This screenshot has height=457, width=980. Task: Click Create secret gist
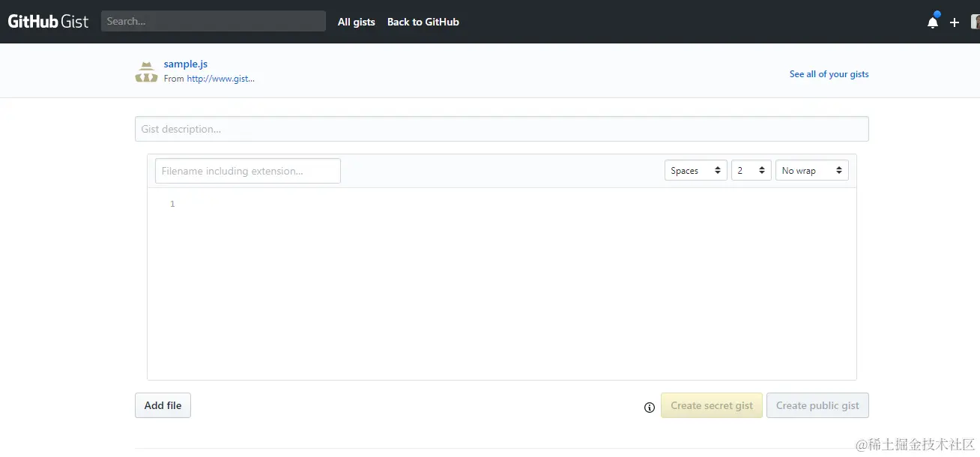(711, 405)
